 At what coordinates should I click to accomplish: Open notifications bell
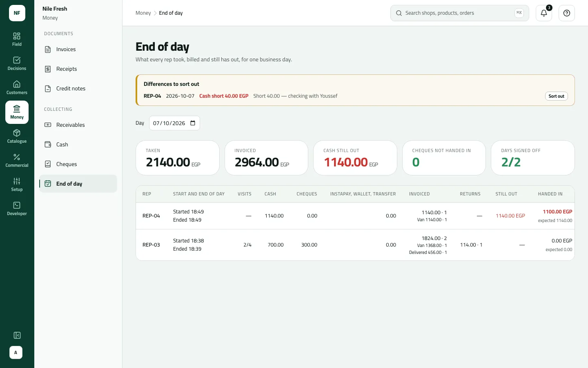[x=544, y=13]
